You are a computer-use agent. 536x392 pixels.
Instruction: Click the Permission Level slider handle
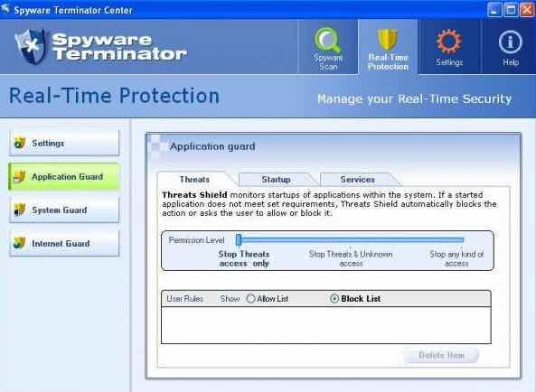pyautogui.click(x=239, y=239)
